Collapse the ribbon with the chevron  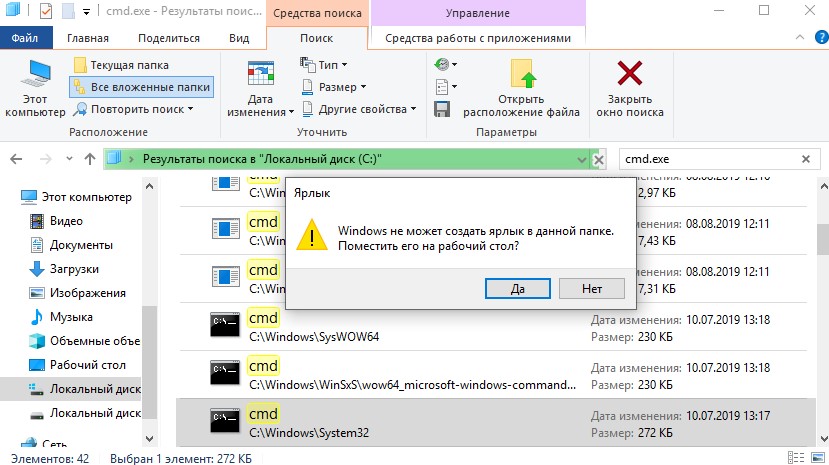click(799, 38)
